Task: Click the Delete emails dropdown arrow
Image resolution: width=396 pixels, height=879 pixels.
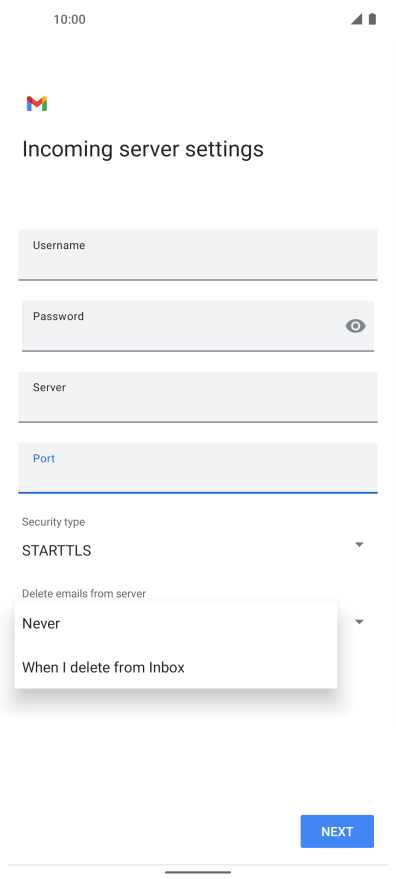Action: point(360,622)
